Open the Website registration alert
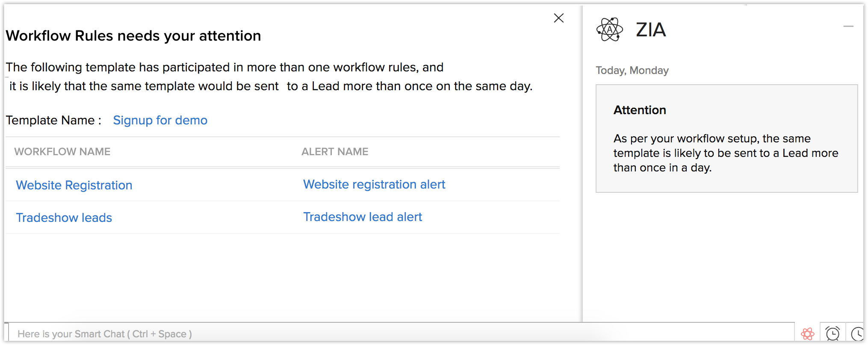 coord(374,184)
